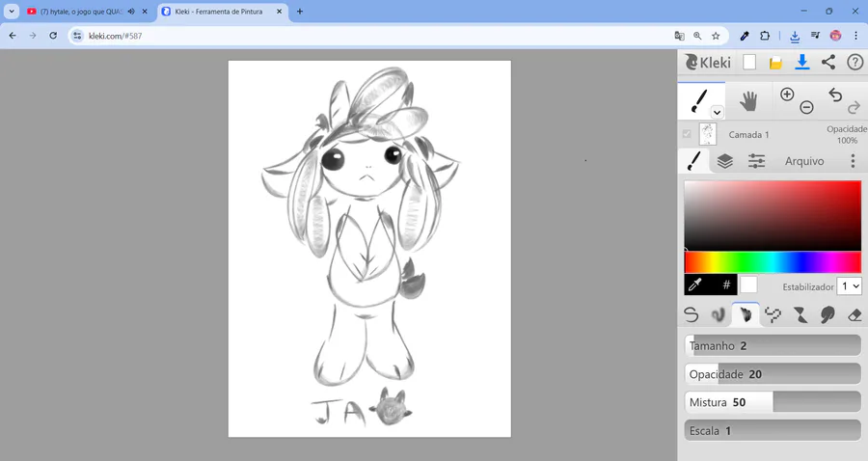Open the Estabilizador dropdown

tap(849, 286)
